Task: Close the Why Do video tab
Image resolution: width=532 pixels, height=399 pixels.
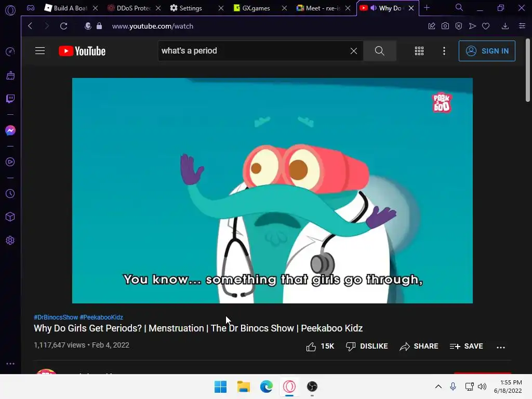Action: click(411, 8)
